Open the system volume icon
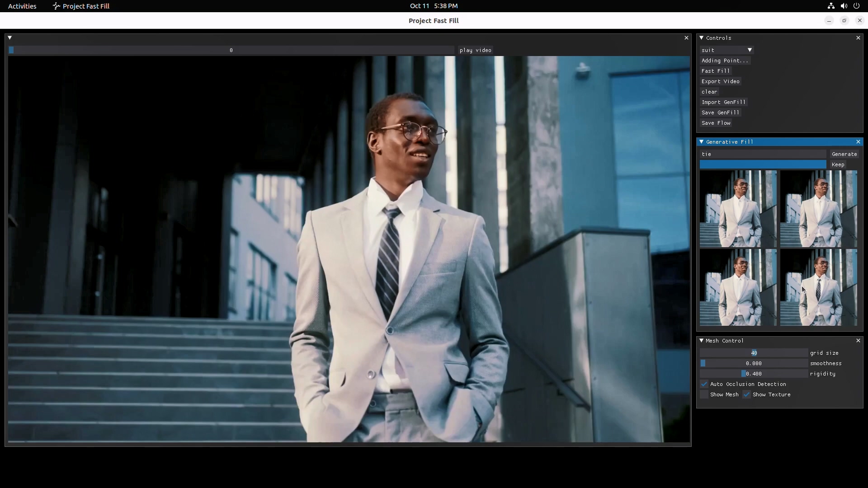This screenshot has width=868, height=488. tap(844, 6)
